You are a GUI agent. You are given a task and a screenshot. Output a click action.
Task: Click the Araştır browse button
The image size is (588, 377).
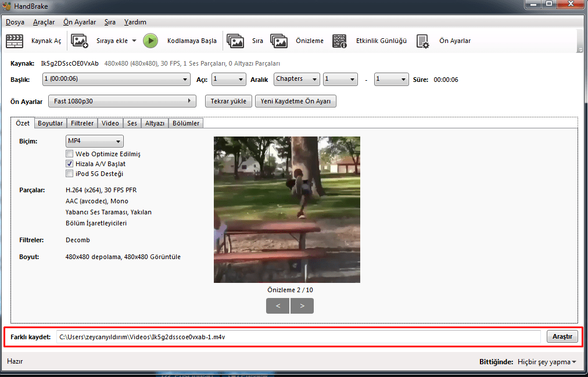coord(562,336)
